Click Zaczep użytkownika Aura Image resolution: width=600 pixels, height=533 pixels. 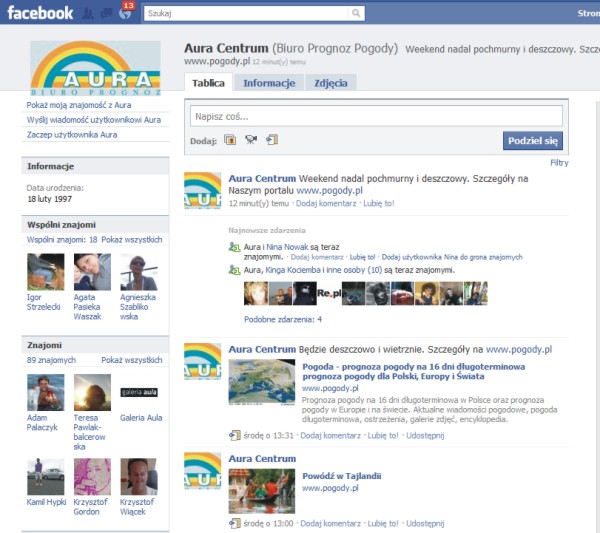72,135
